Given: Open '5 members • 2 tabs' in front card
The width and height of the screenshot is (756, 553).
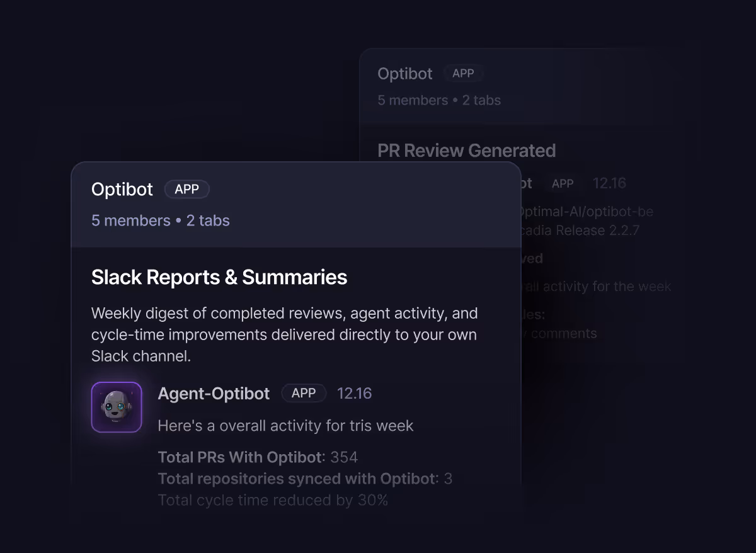Looking at the screenshot, I should click(x=161, y=220).
